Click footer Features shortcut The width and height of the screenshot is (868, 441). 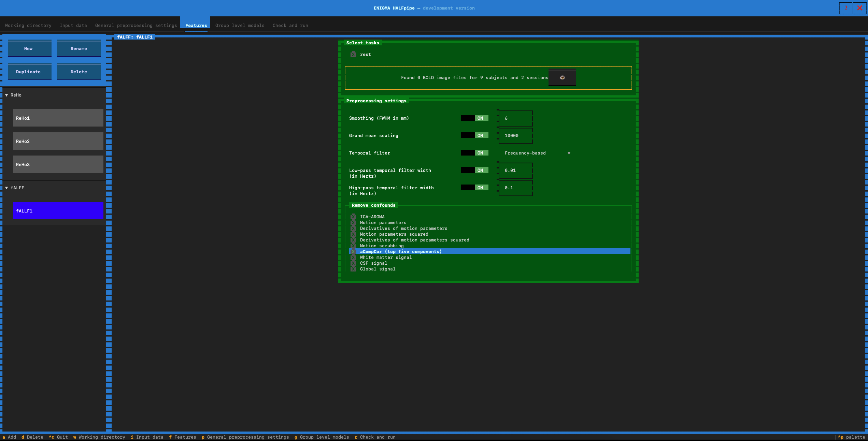[x=183, y=437]
